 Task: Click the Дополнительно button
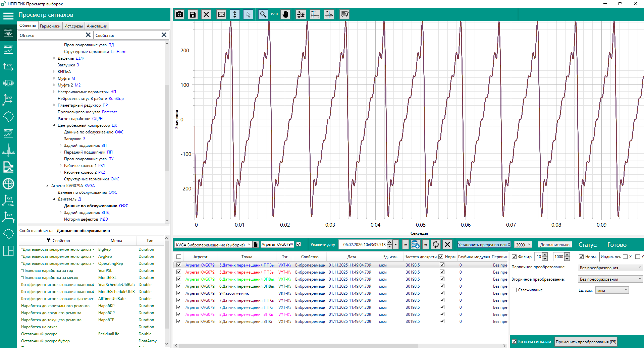555,245
